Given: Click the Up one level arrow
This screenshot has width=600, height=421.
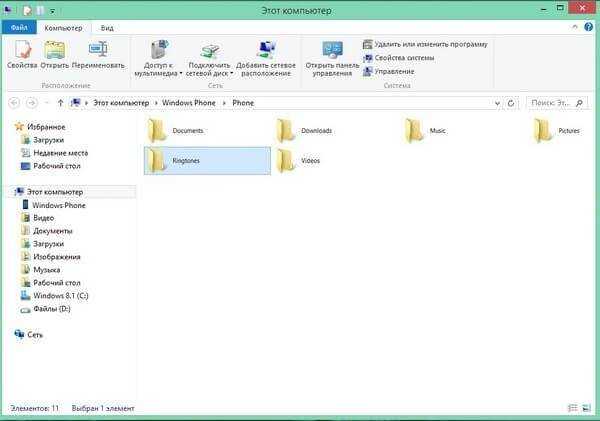Looking at the screenshot, I should point(60,103).
